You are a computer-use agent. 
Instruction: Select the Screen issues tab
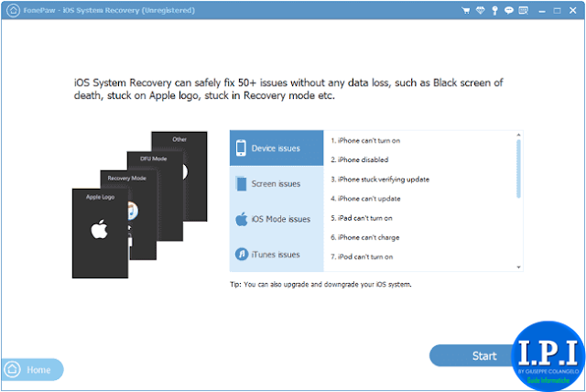pyautogui.click(x=277, y=183)
